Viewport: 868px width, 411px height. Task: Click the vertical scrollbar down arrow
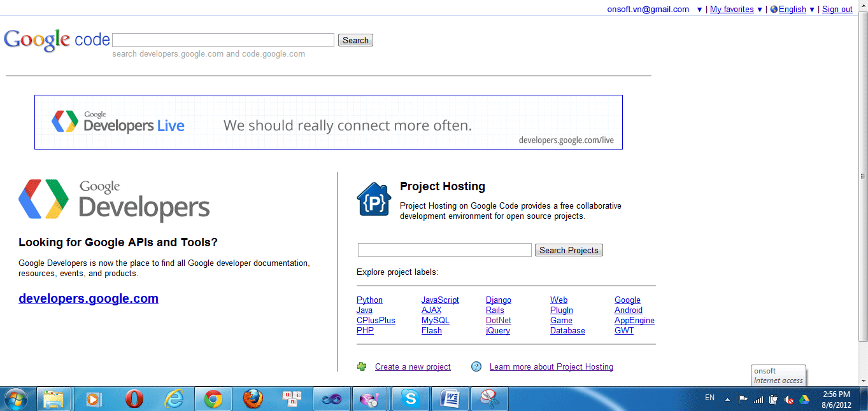[863, 380]
